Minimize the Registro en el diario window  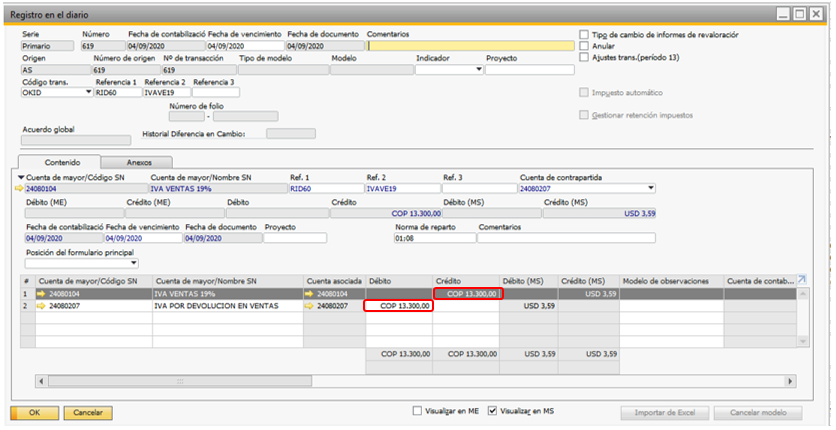(x=783, y=14)
